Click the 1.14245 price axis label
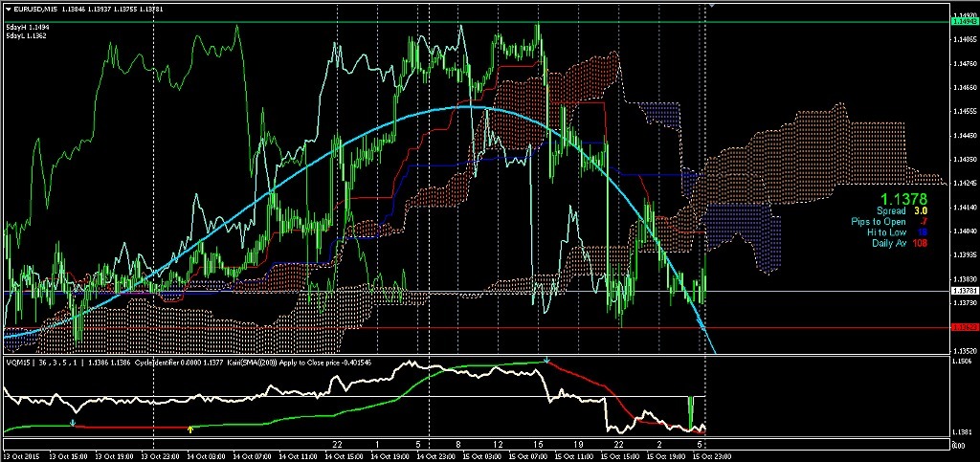Viewport: 980px width, 462px height. click(x=963, y=183)
